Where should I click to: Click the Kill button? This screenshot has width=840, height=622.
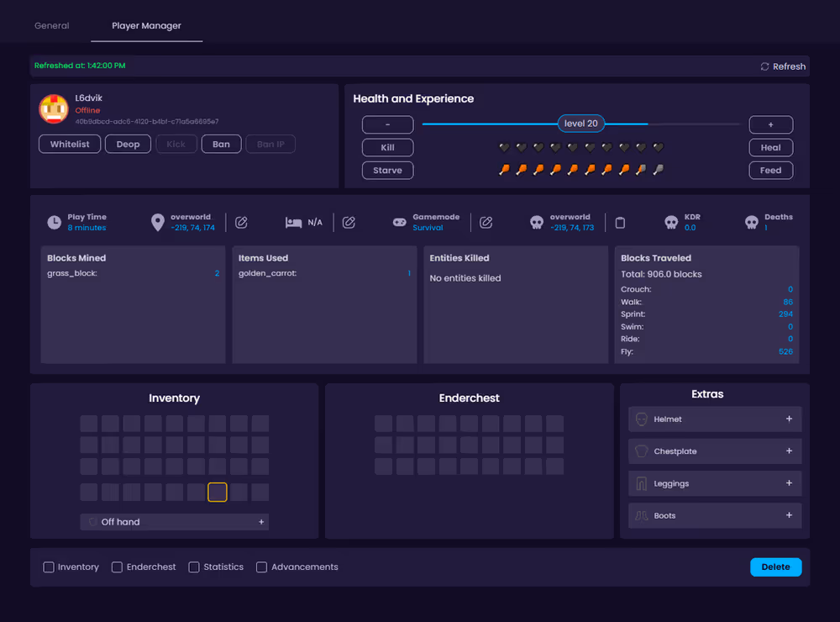pyautogui.click(x=388, y=147)
